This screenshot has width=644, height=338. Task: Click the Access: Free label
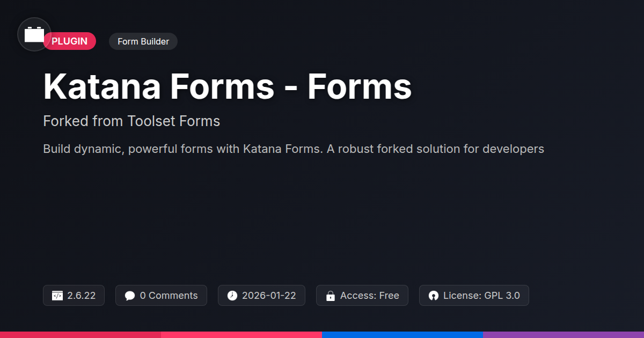[370, 296]
